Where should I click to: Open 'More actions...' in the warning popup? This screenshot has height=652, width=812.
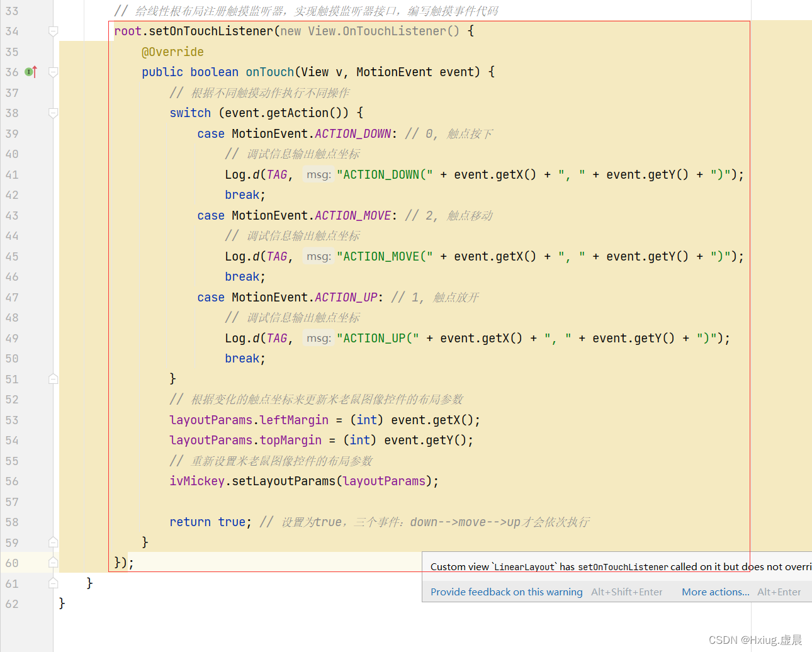click(x=716, y=592)
